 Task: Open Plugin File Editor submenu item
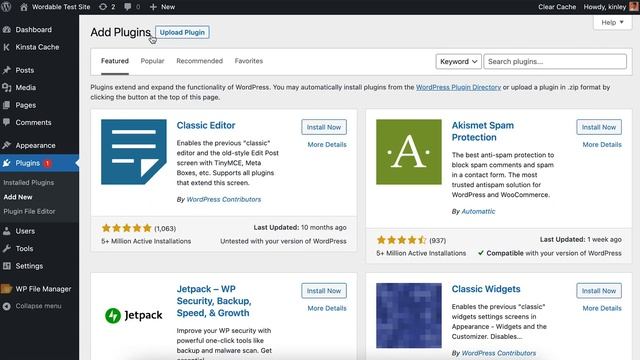[x=29, y=211]
